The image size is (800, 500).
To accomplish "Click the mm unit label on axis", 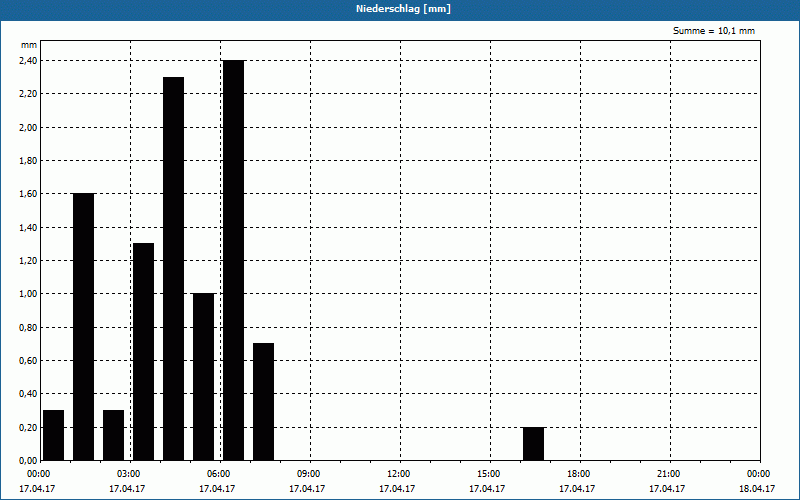I will (29, 45).
